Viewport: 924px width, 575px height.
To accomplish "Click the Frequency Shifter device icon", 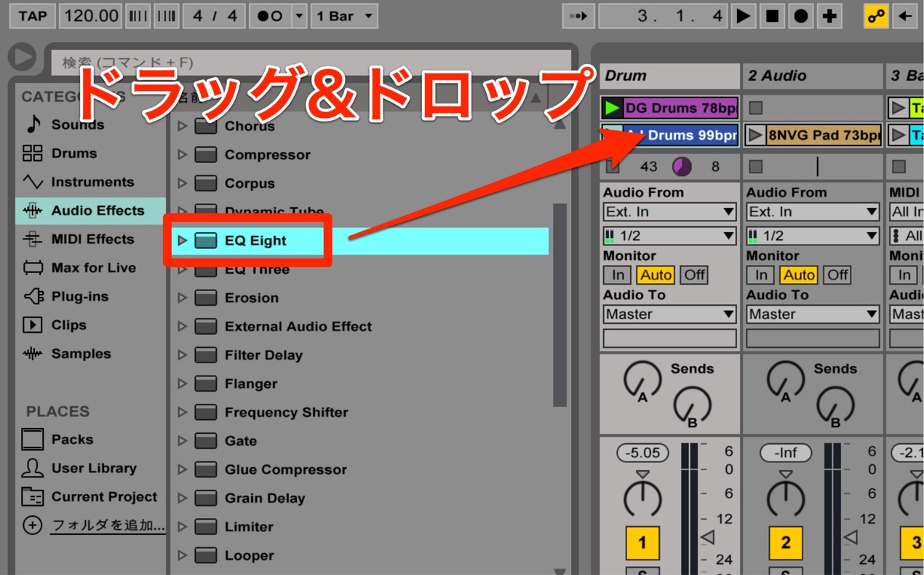I will click(206, 412).
